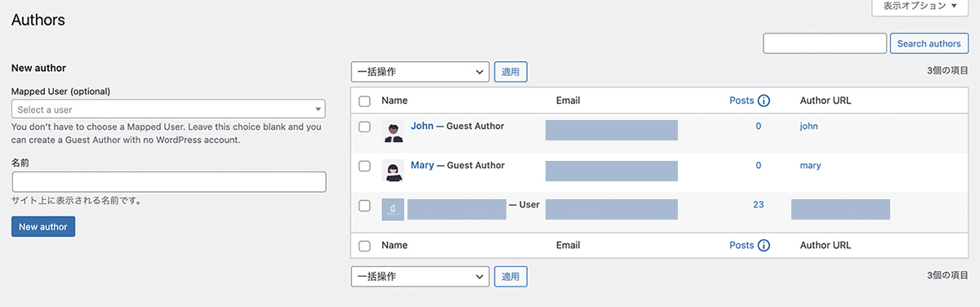980x307 pixels.
Task: Click Mary's 0 posts count
Action: pos(759,165)
